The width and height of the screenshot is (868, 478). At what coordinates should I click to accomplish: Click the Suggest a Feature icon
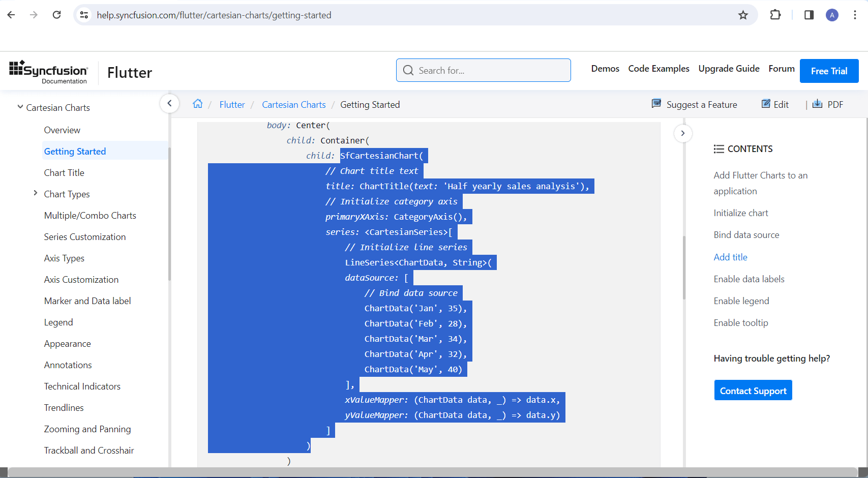[656, 104]
